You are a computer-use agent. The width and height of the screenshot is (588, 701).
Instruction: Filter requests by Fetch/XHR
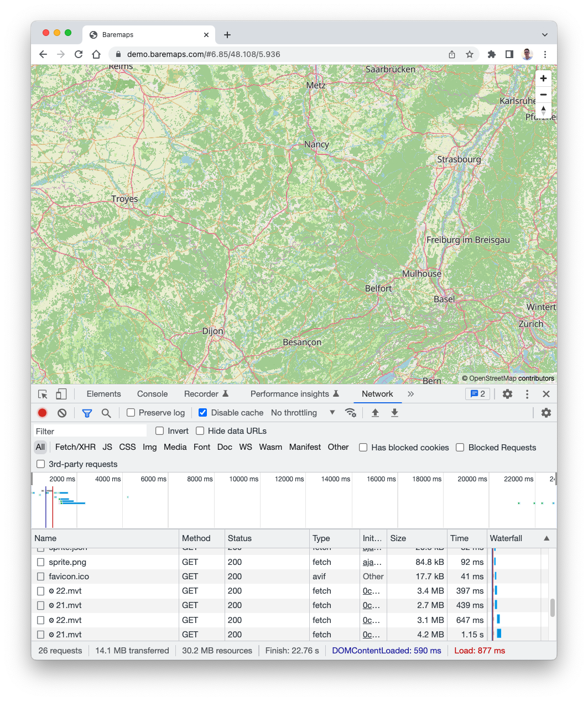click(x=75, y=447)
